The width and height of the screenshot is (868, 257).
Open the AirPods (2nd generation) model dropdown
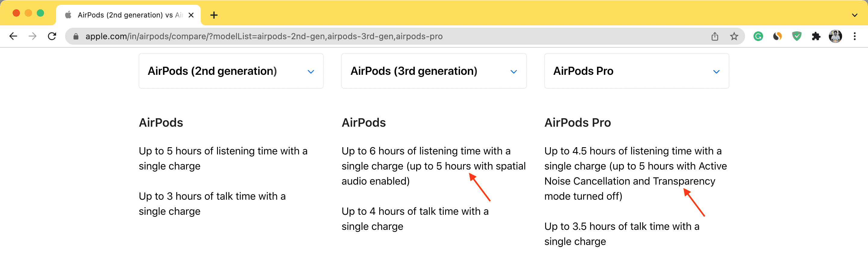[231, 71]
